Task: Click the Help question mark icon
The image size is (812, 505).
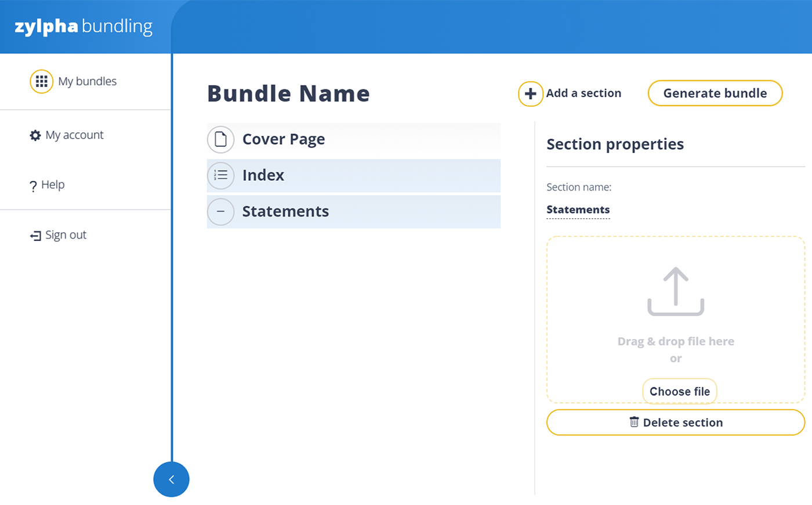Action: [x=33, y=186]
